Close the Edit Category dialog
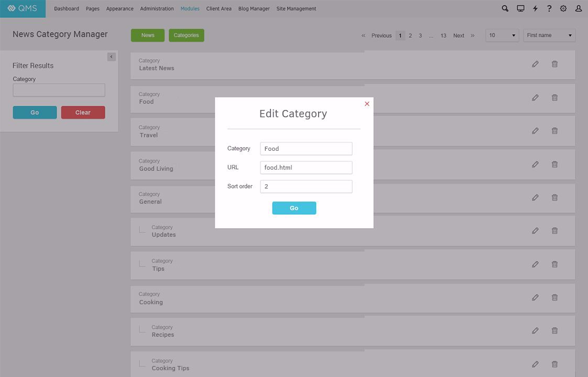Viewport: 588px width, 377px height. pos(367,104)
